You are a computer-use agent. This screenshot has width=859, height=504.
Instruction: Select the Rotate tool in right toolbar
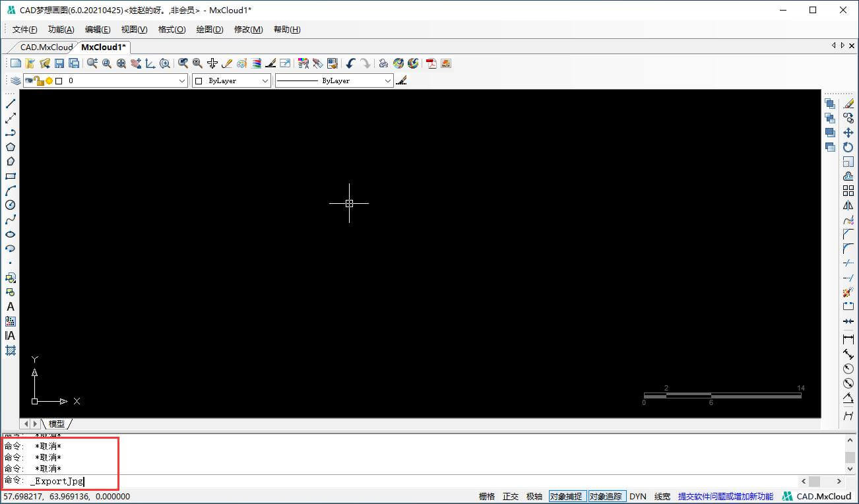848,147
